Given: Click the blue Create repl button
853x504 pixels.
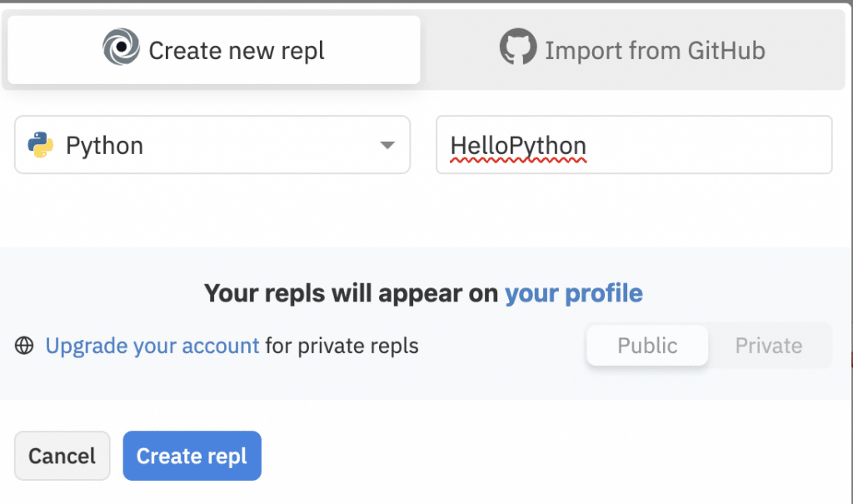Looking at the screenshot, I should click(192, 456).
